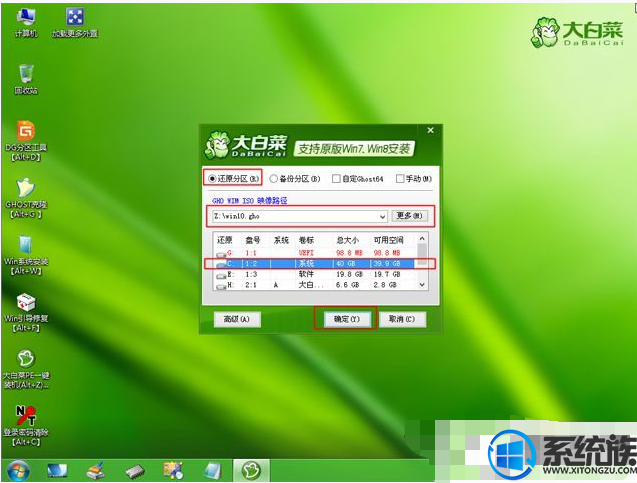Image resolution: width=637 pixels, height=483 pixels.
Task: Click the partition list scrollbar thumb
Action: click(422, 254)
